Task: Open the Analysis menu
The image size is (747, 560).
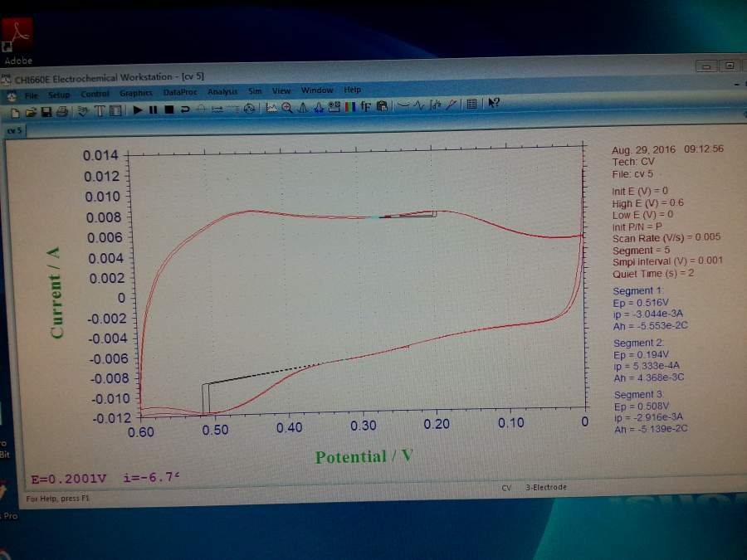Action: point(222,91)
